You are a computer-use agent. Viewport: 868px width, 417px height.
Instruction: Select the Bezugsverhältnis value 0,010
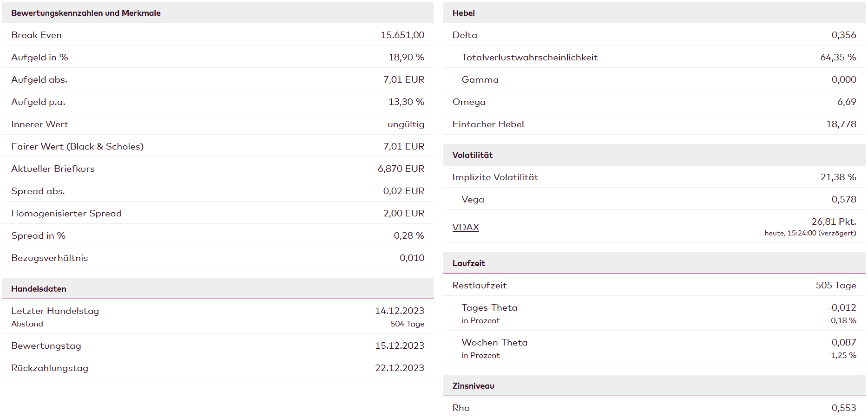tap(412, 258)
